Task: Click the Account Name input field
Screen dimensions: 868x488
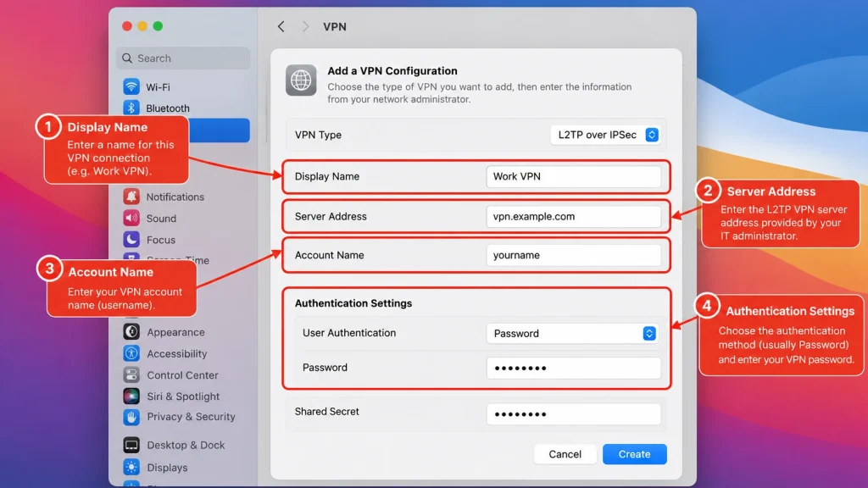Action: tap(574, 255)
